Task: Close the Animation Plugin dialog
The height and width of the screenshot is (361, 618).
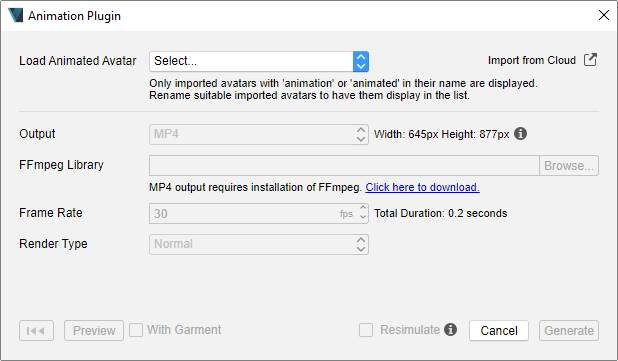Action: [x=603, y=15]
